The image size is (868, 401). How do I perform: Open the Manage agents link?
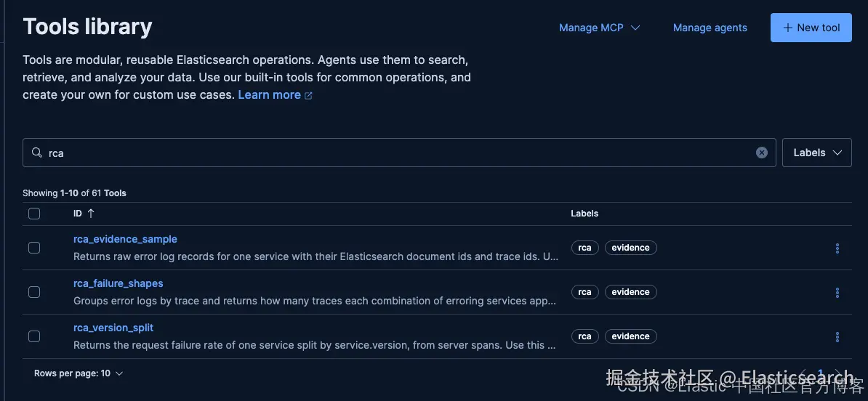point(710,28)
